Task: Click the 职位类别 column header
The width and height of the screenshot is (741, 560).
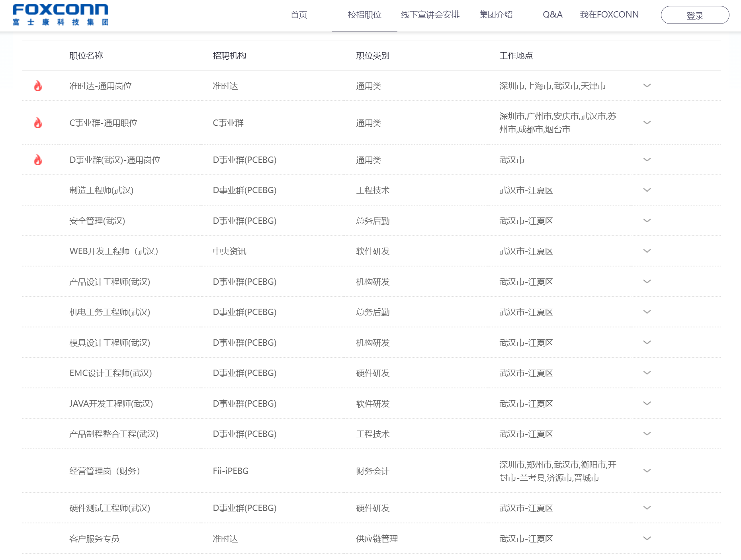Action: click(x=373, y=56)
